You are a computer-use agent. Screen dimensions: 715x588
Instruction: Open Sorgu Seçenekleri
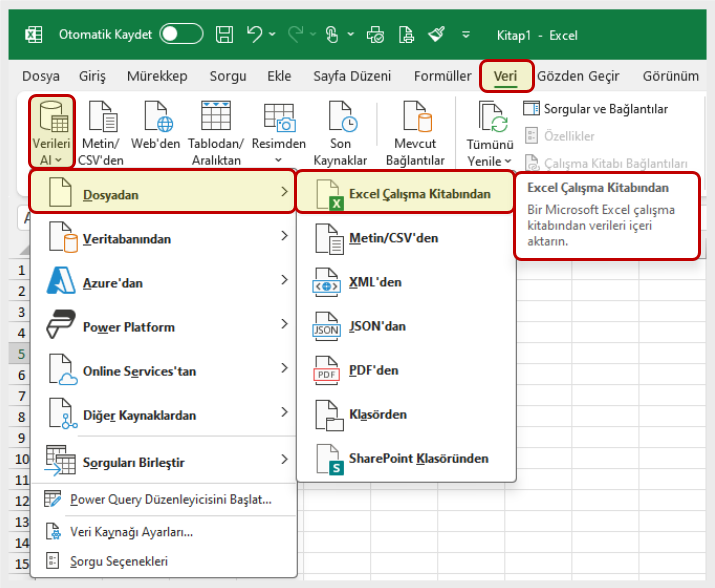click(164, 561)
